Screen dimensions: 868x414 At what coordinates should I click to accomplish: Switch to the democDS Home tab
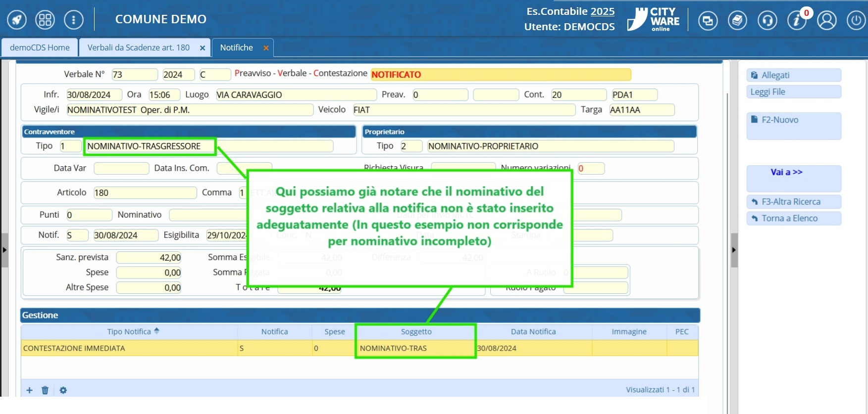coord(40,47)
